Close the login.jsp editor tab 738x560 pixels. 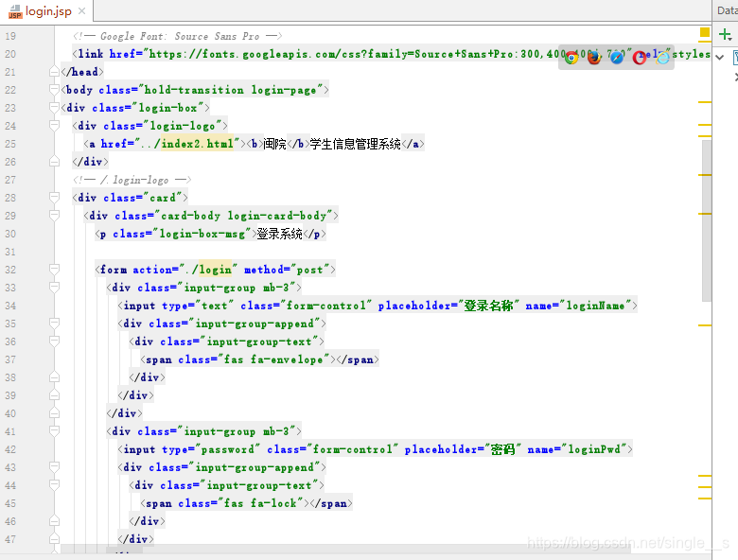82,10
